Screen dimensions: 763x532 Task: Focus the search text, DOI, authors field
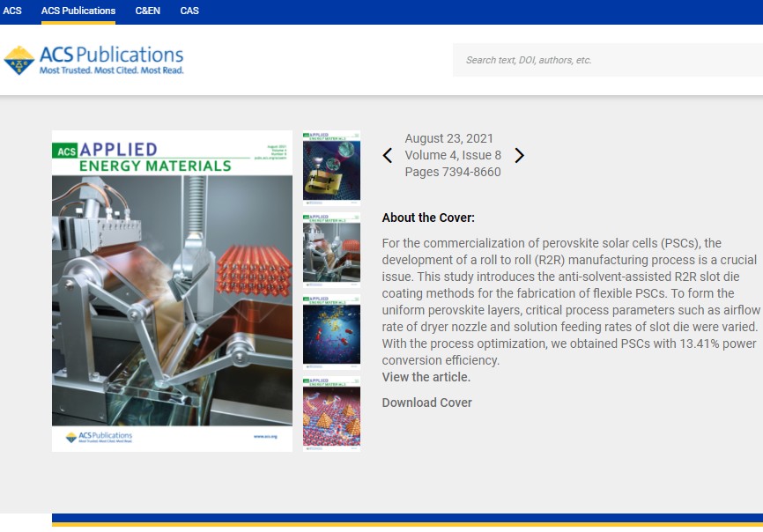tap(608, 60)
